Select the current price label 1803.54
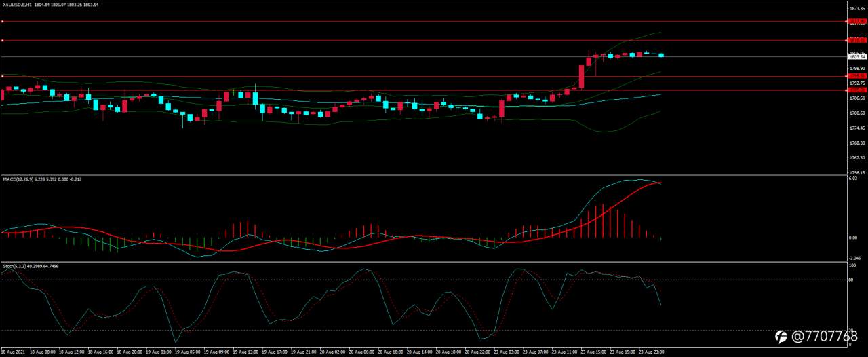 [x=858, y=57]
